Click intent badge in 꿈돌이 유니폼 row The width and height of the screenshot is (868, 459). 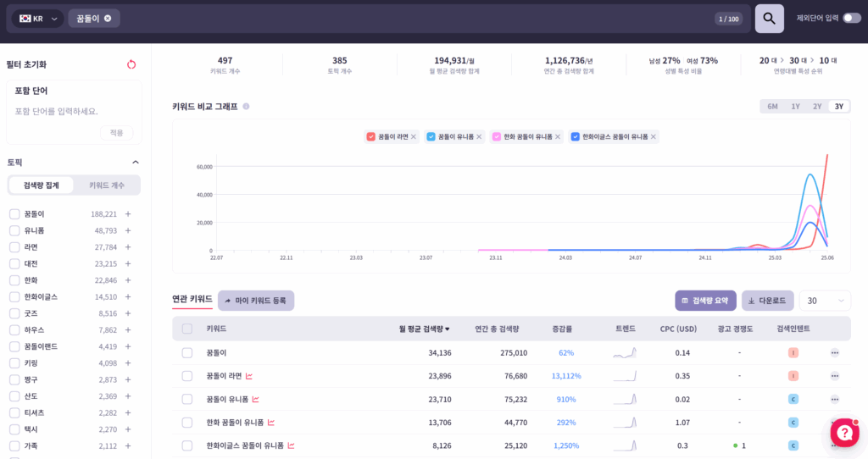pos(793,399)
